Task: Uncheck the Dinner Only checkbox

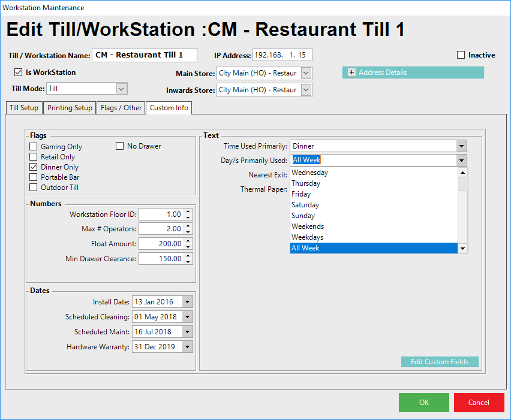Action: 34,167
